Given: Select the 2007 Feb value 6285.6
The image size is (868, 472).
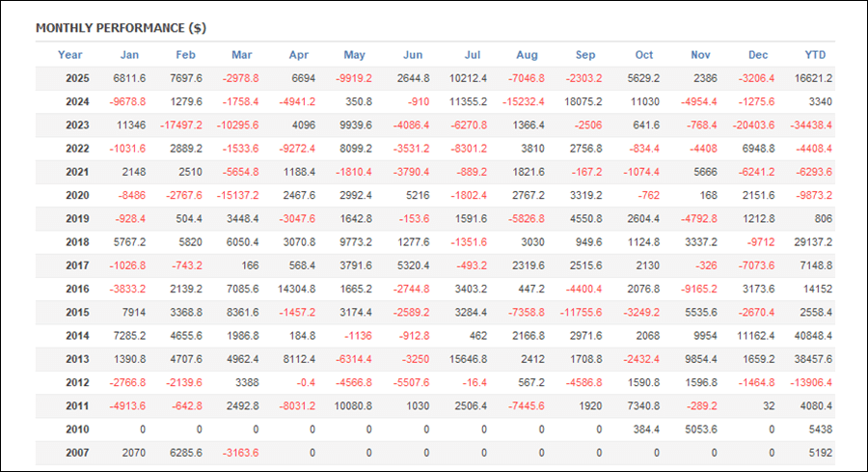Looking at the screenshot, I should point(180,452).
